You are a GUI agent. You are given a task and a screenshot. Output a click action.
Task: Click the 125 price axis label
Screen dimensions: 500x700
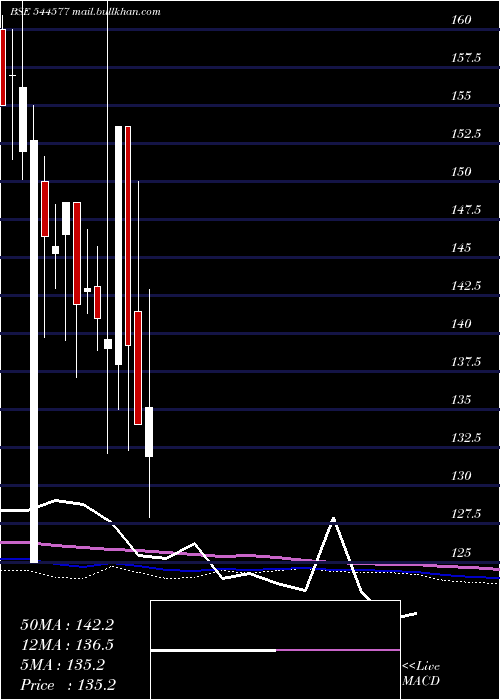pos(461,553)
